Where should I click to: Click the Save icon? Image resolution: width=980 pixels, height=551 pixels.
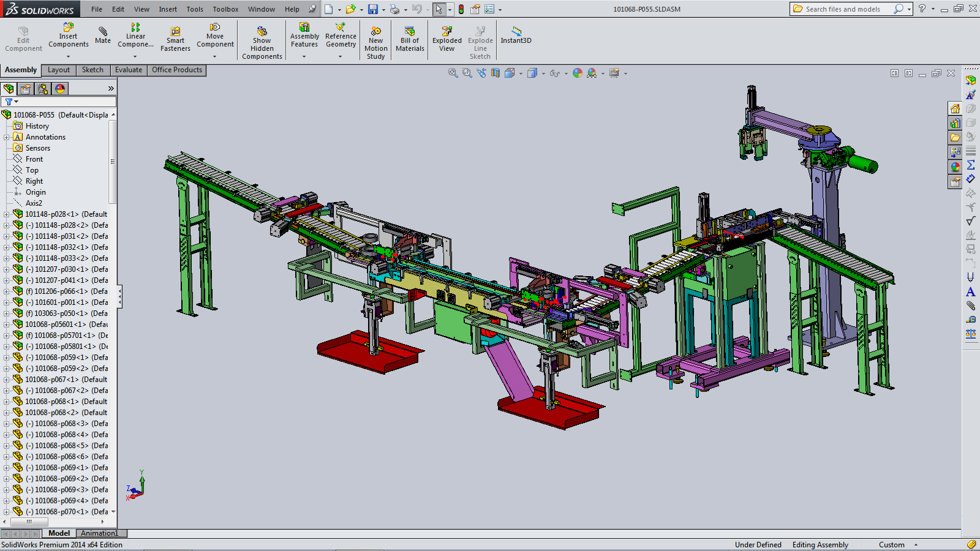pos(372,9)
